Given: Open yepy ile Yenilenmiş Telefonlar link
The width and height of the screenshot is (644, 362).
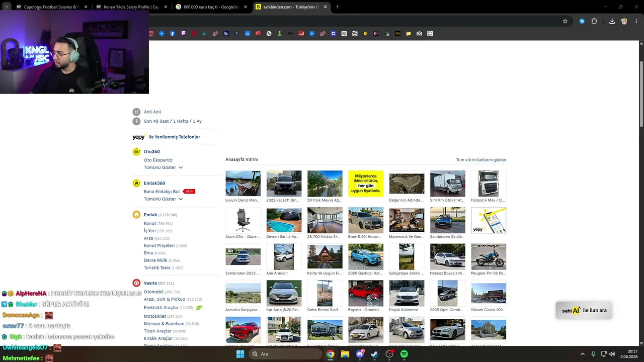Looking at the screenshot, I should coord(167,137).
